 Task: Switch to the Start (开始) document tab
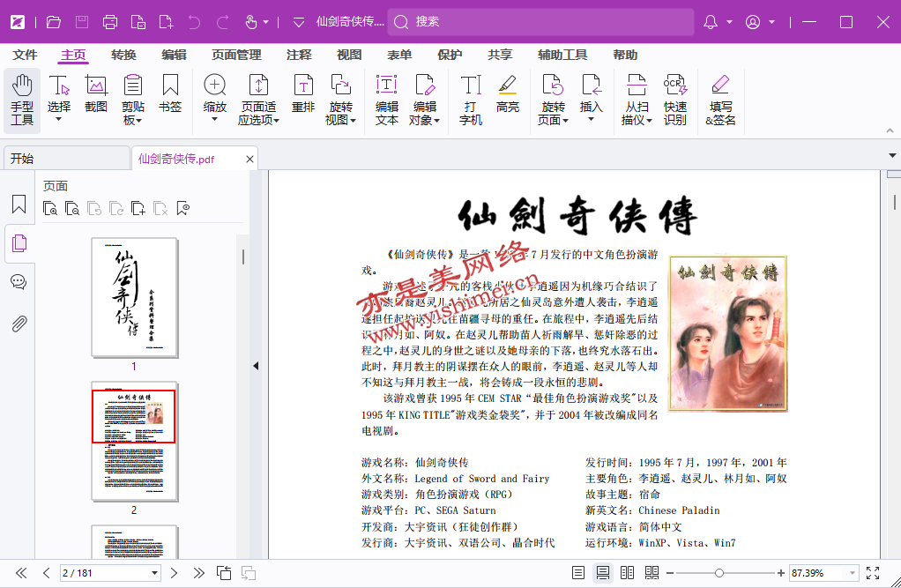click(x=66, y=159)
